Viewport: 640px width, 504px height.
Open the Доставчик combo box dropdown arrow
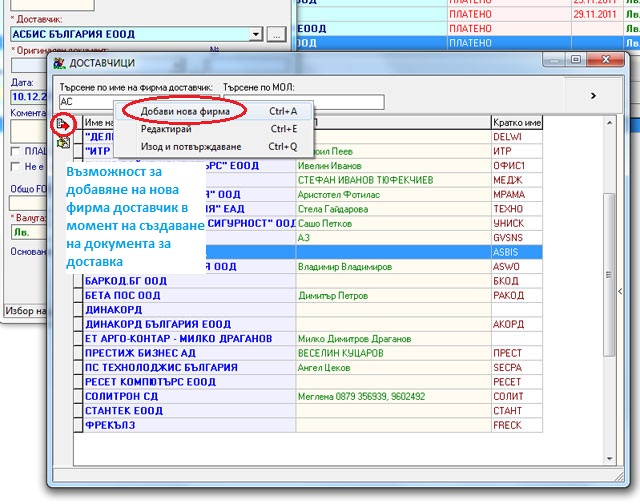click(256, 34)
